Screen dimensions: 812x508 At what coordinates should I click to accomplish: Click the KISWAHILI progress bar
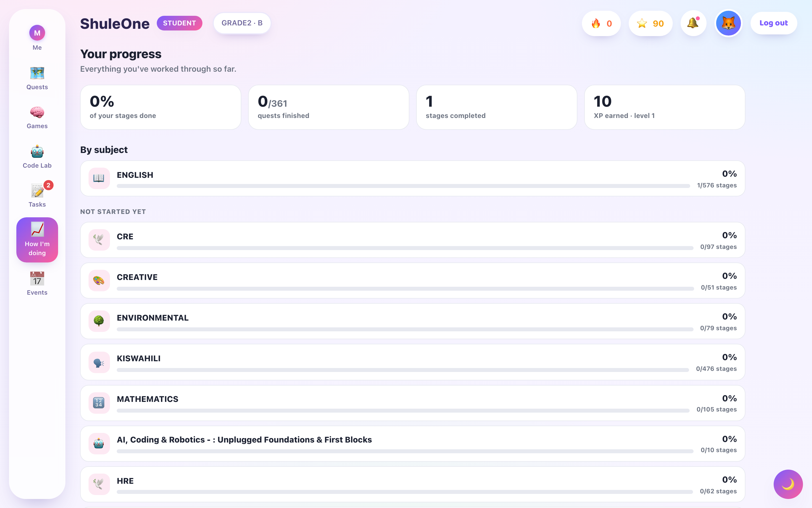403,370
